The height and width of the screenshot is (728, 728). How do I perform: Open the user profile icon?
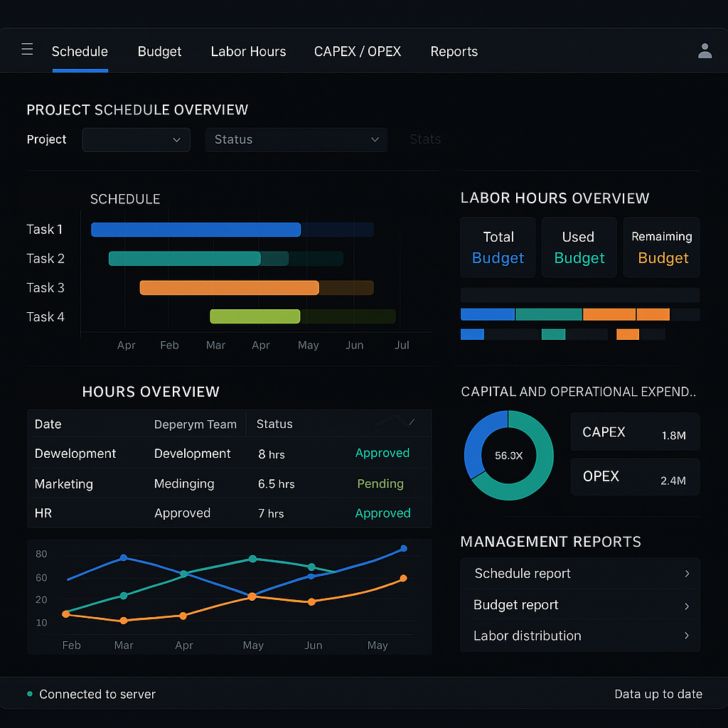pos(705,50)
